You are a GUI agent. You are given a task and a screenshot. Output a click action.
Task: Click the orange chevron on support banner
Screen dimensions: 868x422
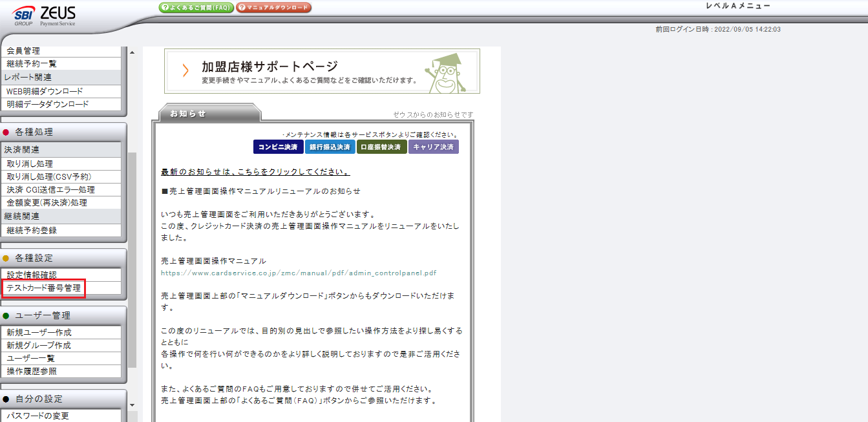click(x=185, y=70)
